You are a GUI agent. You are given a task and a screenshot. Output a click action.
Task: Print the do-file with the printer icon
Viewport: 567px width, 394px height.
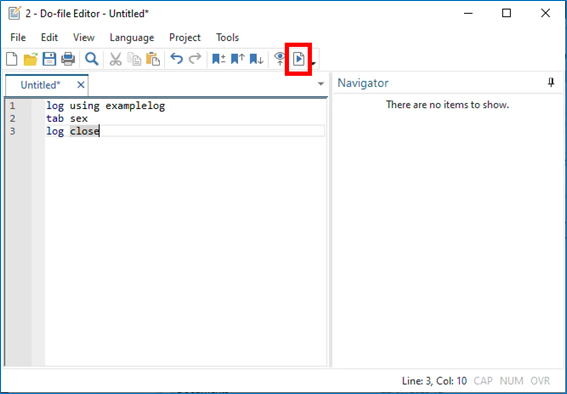(68, 59)
